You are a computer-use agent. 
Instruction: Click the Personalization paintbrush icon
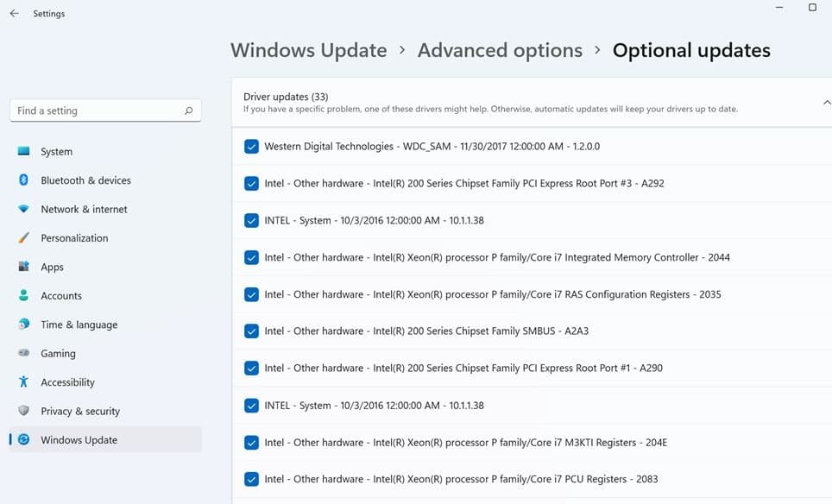[24, 238]
